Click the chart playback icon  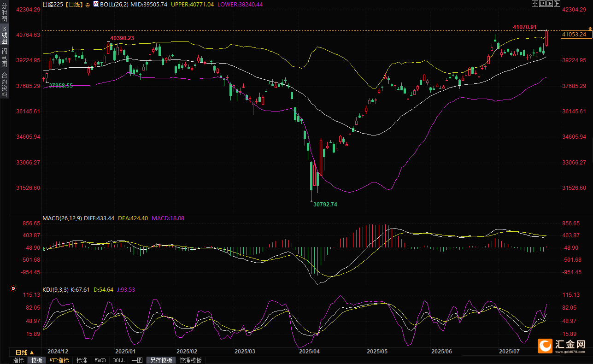coord(550,4)
